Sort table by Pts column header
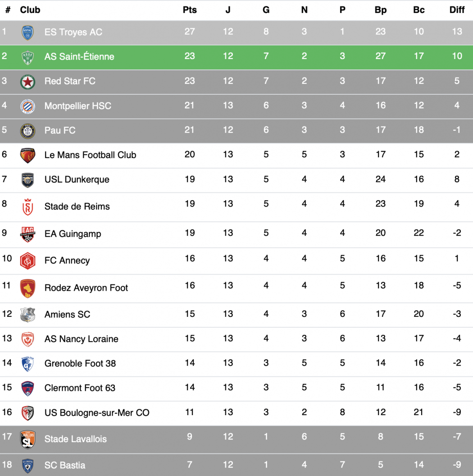This screenshot has width=473, height=476. point(190,10)
